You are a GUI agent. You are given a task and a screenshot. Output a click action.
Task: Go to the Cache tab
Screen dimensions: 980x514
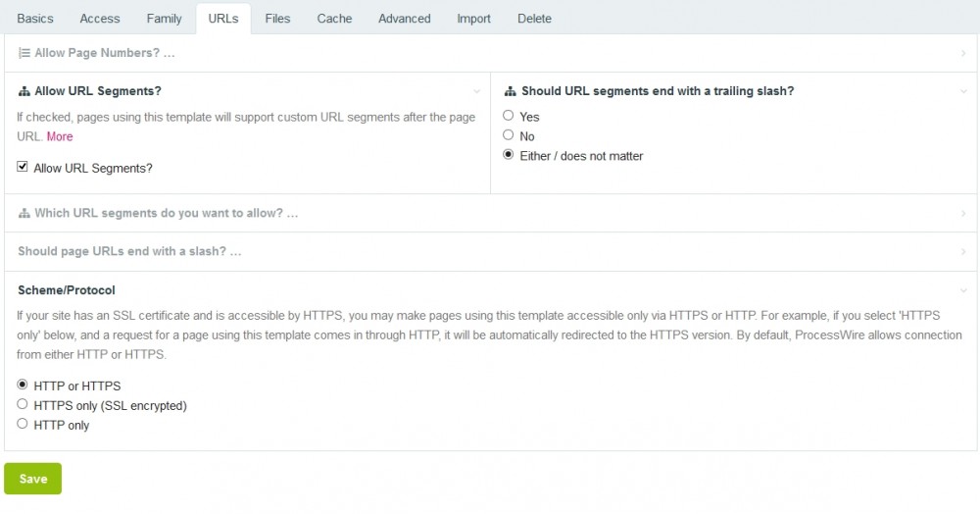334,19
